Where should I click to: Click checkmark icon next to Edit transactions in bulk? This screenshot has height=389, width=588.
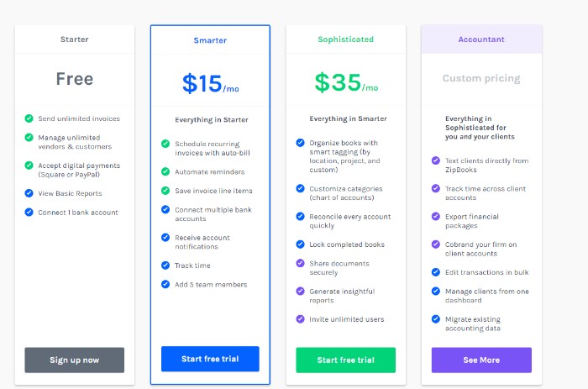[435, 272]
